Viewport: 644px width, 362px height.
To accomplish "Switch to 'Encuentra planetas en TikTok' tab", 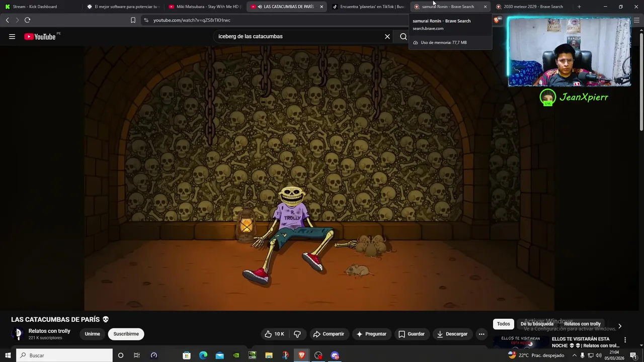I will [368, 7].
